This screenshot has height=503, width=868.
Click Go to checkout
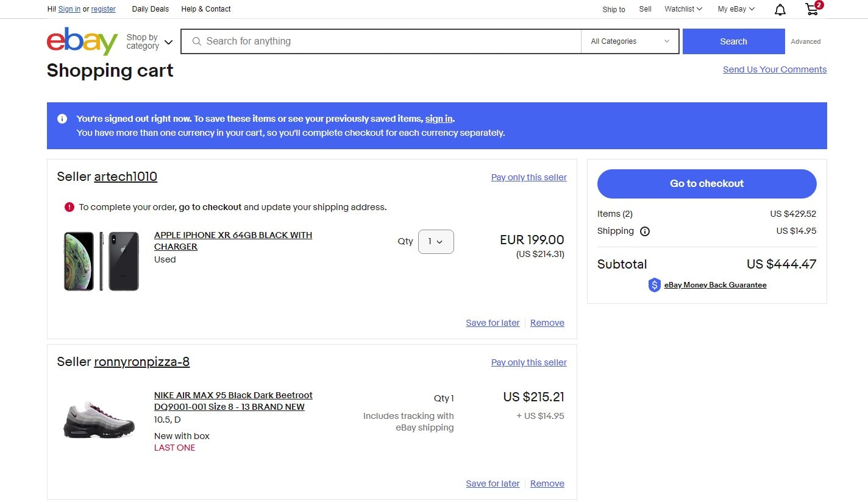pyautogui.click(x=706, y=183)
